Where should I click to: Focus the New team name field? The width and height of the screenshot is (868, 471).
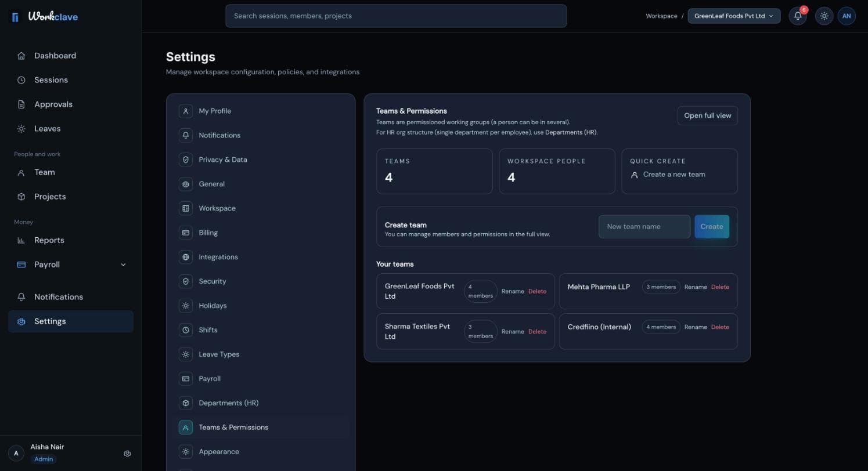pos(644,227)
